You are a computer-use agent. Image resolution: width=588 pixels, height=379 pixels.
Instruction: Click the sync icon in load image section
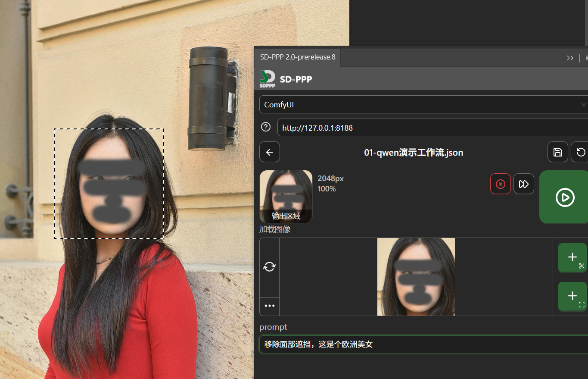point(270,267)
